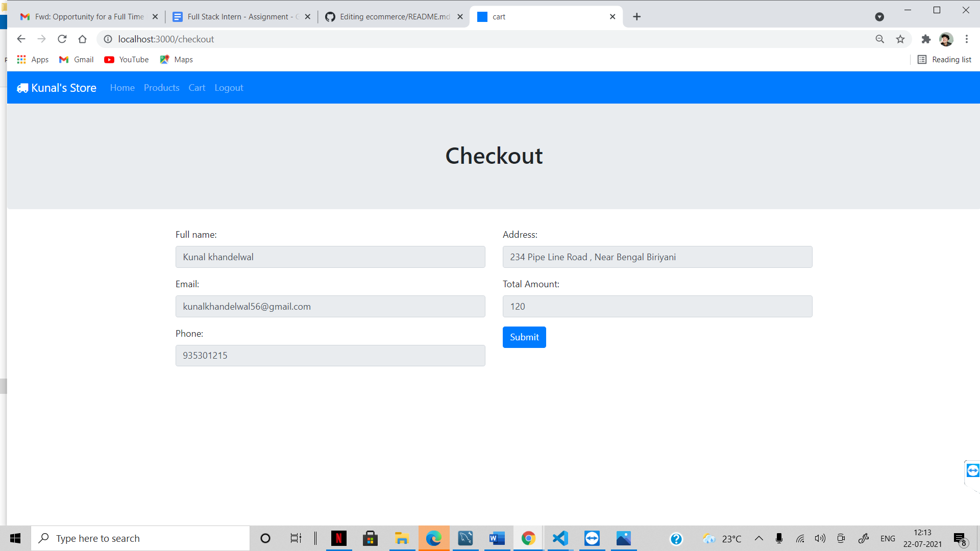Open Microsoft Store from taskbar
The image size is (980, 551).
370,538
